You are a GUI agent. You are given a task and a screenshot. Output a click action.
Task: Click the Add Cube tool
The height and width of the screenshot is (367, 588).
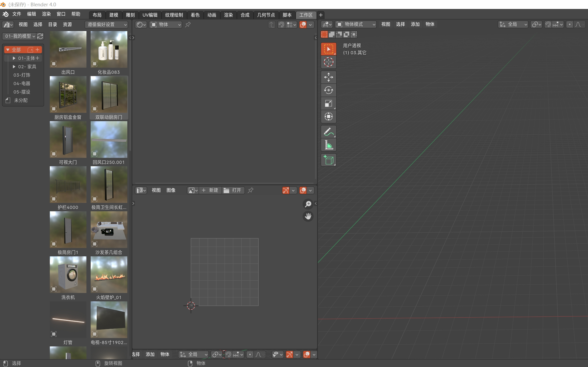tap(328, 160)
